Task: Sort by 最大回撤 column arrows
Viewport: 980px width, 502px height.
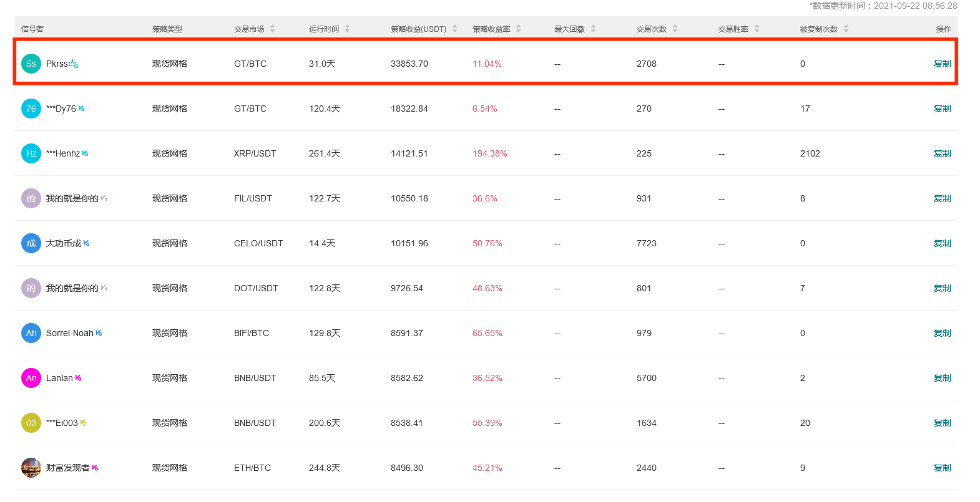Action: click(x=593, y=29)
